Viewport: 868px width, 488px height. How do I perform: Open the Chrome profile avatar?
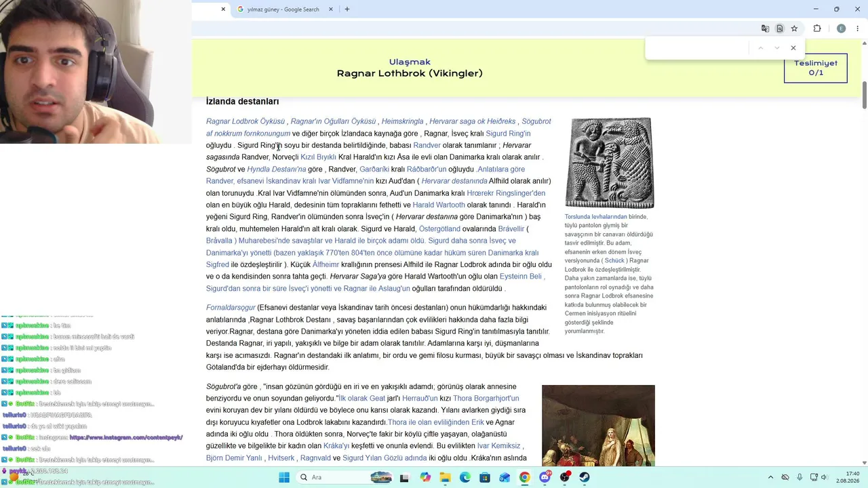(841, 28)
